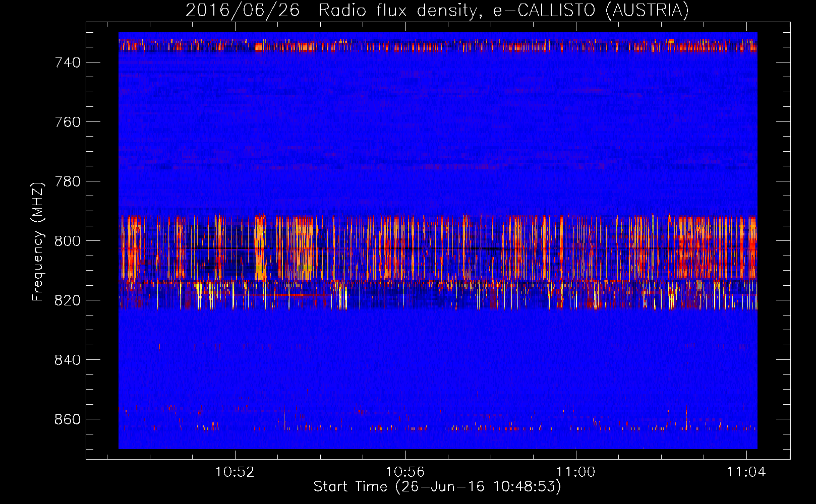Click the 11:04 time tick label
The image size is (816, 504).
point(746,472)
